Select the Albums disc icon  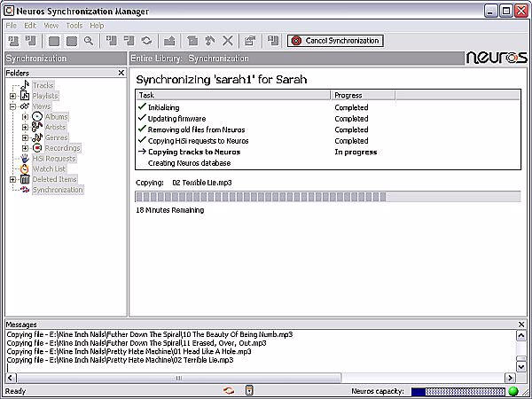(37, 117)
